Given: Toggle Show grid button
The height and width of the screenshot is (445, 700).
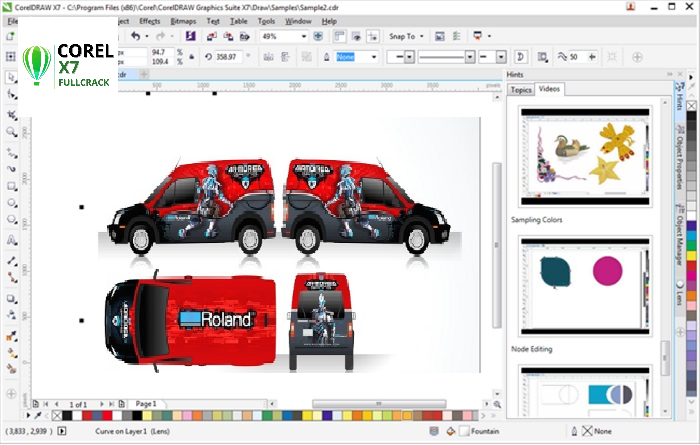Looking at the screenshot, I should point(356,36).
